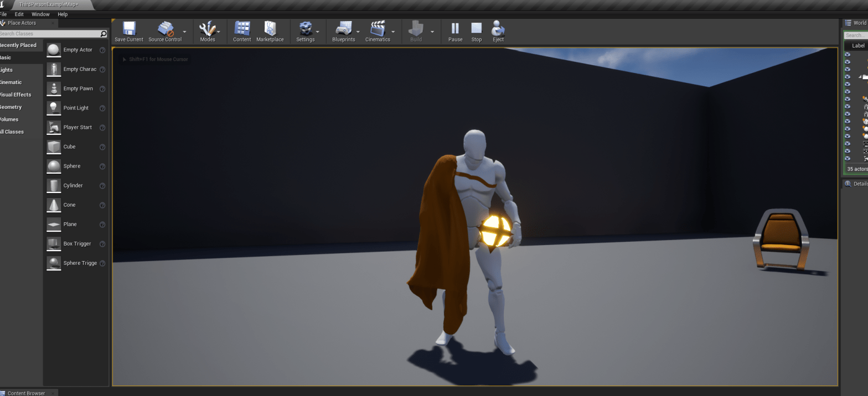Expand the Blueprints dropdown arrow
Image resolution: width=868 pixels, height=396 pixels.
coord(358,32)
